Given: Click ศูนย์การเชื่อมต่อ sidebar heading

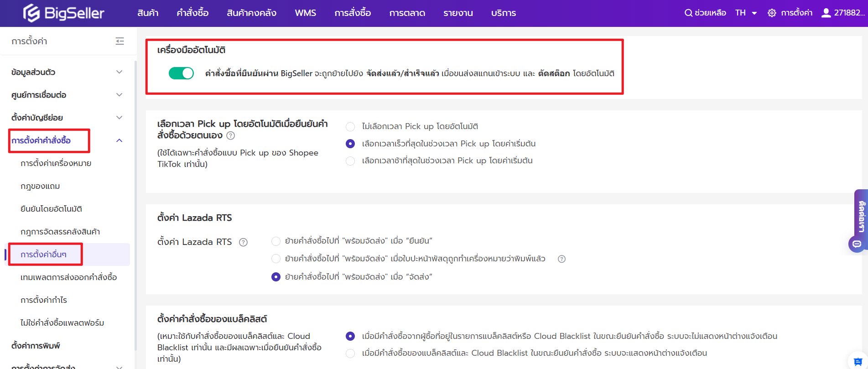Looking at the screenshot, I should click(x=39, y=95).
